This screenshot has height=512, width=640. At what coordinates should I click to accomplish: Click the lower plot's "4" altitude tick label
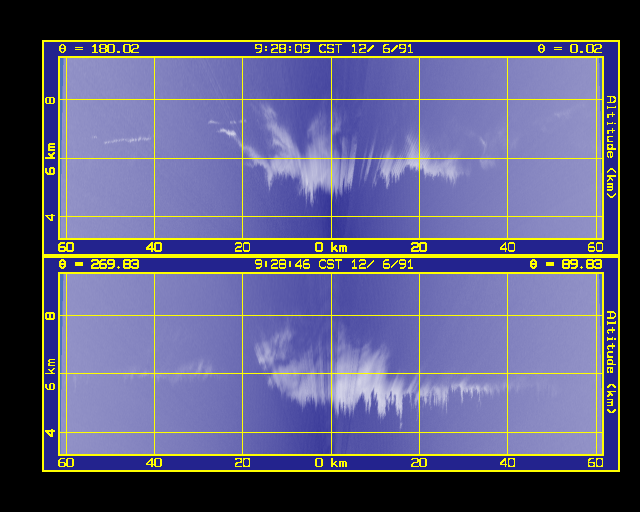[50, 432]
